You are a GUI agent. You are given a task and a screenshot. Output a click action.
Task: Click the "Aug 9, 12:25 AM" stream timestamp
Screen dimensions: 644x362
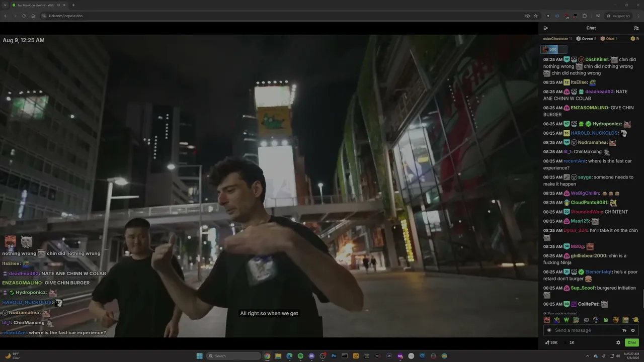point(24,40)
